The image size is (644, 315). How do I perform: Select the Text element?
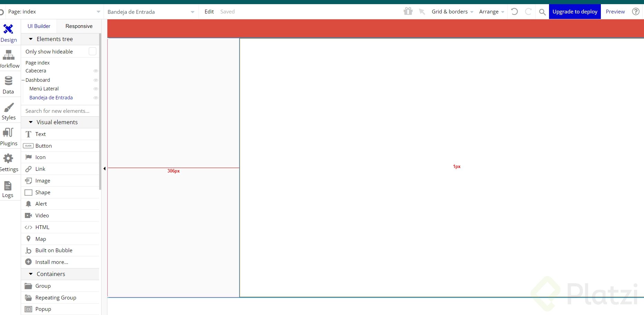tap(60, 134)
